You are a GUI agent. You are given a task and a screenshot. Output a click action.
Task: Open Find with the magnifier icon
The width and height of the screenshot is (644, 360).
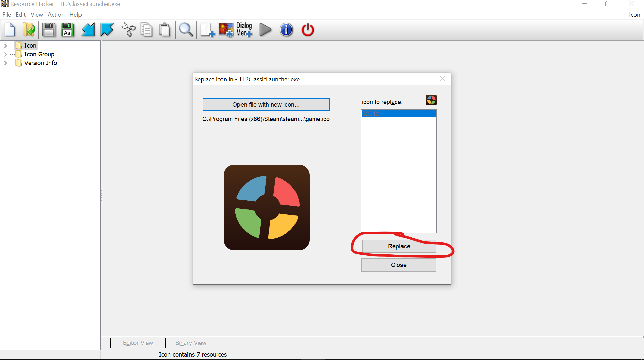[186, 30]
